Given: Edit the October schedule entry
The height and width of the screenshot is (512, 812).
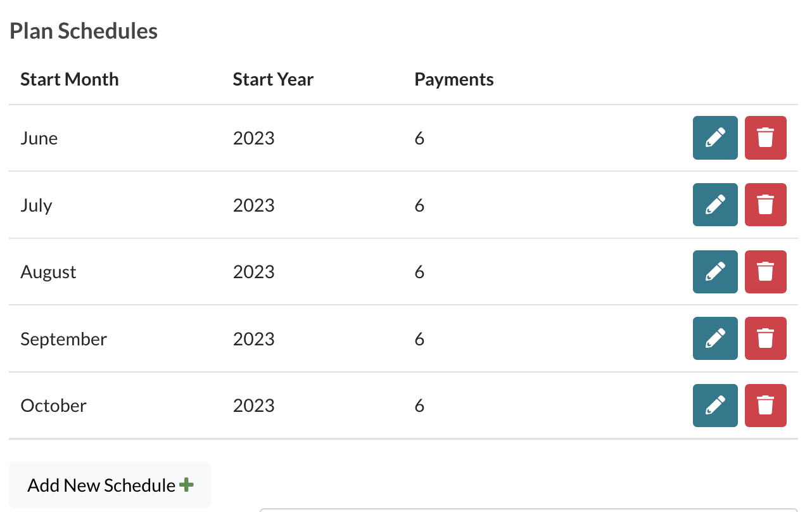Looking at the screenshot, I should pyautogui.click(x=715, y=406).
